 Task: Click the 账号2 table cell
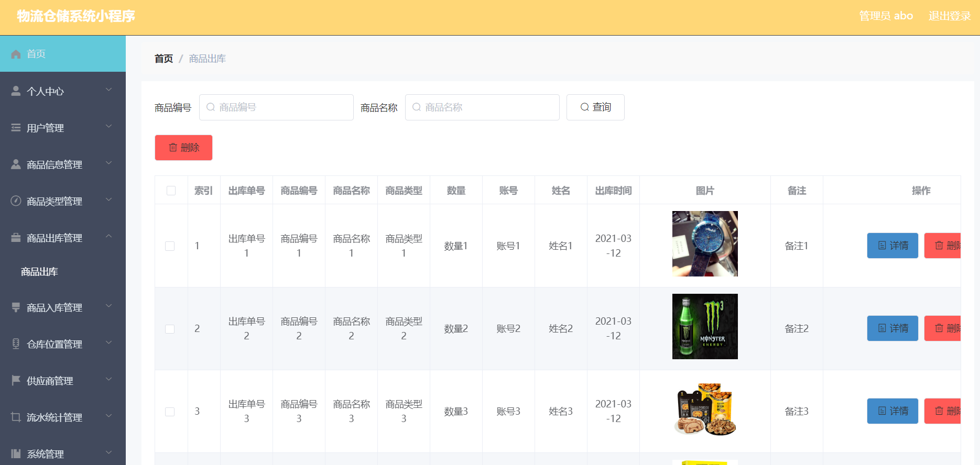(508, 328)
